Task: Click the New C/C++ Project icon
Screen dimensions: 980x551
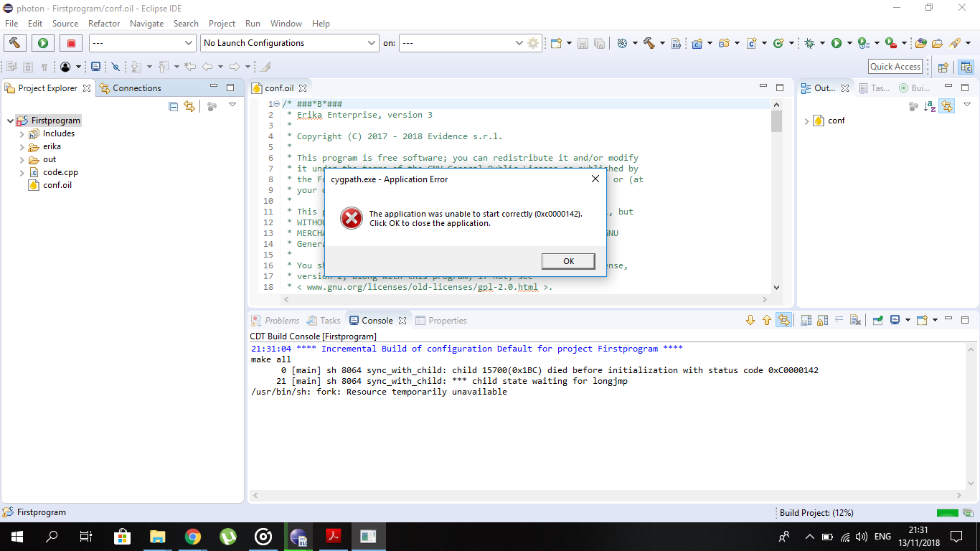Action: (697, 43)
